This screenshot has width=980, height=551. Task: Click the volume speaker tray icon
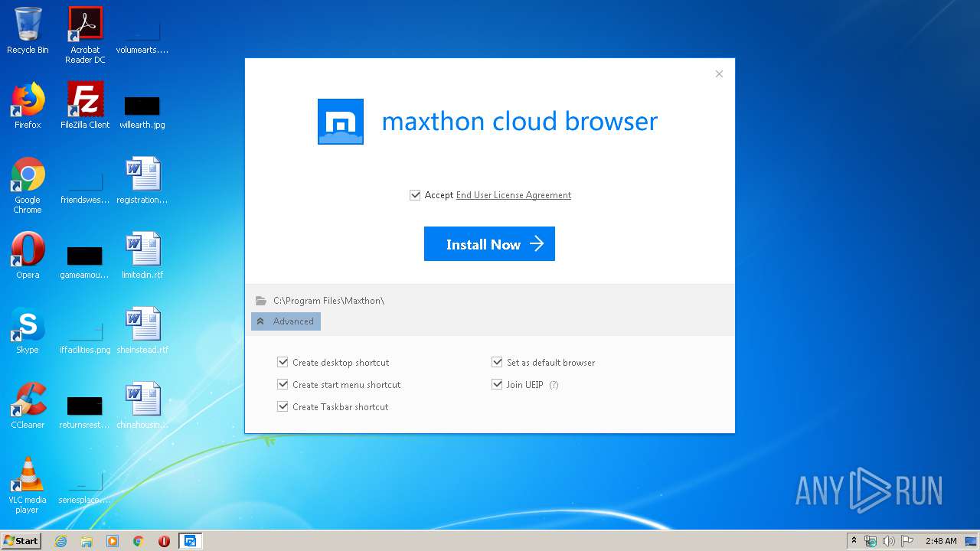(x=888, y=541)
